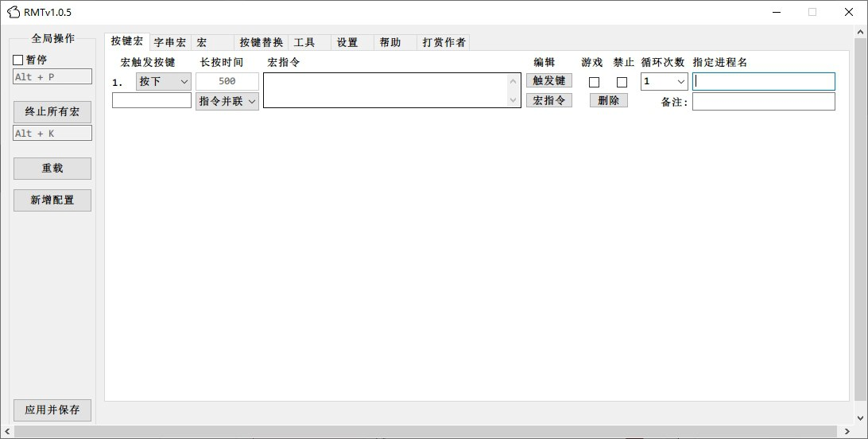This screenshot has height=439, width=868.
Task: Click the 宏指令 text area
Action: (x=392, y=90)
